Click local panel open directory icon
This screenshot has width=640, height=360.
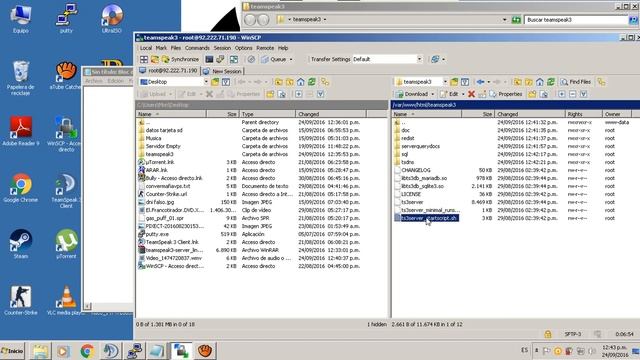tap(215, 82)
